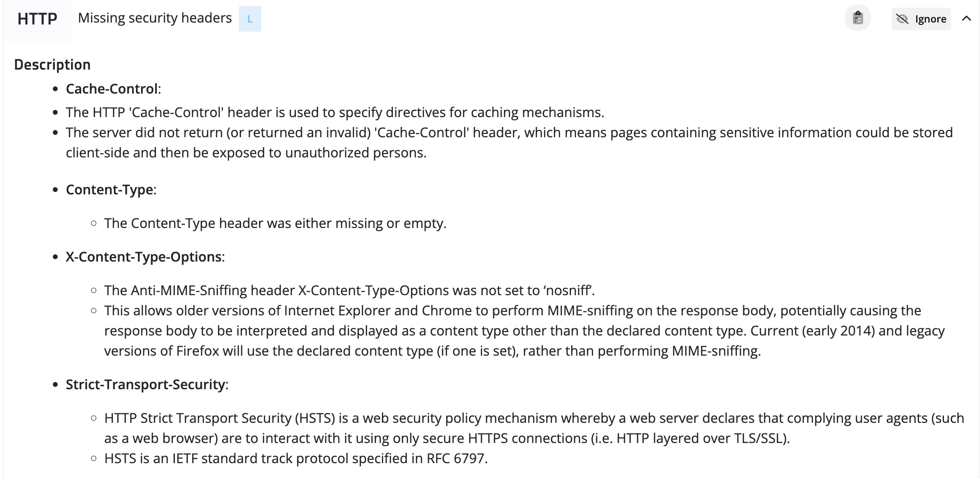Select the HTTP category label
Screen dimensions: 980x479
point(37,19)
